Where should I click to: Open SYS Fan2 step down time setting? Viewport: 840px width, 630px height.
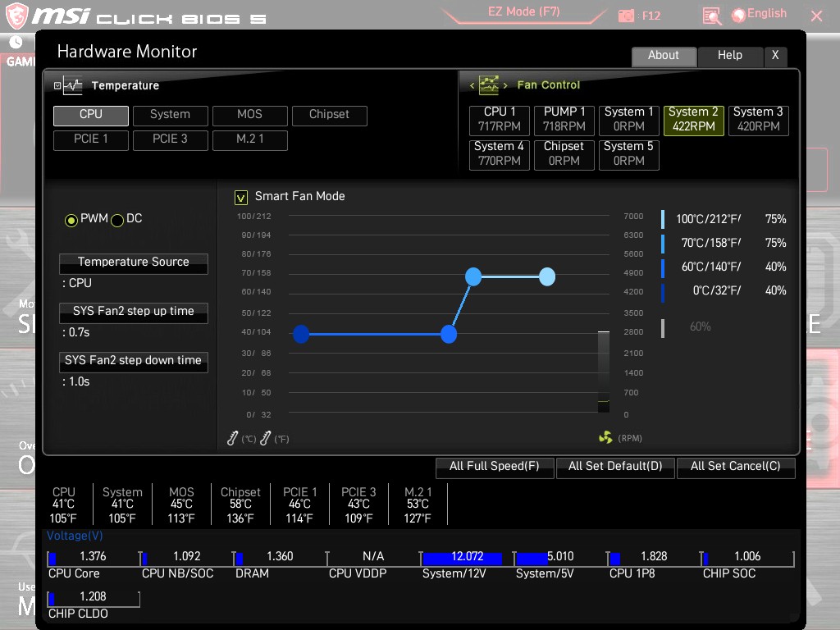(134, 362)
